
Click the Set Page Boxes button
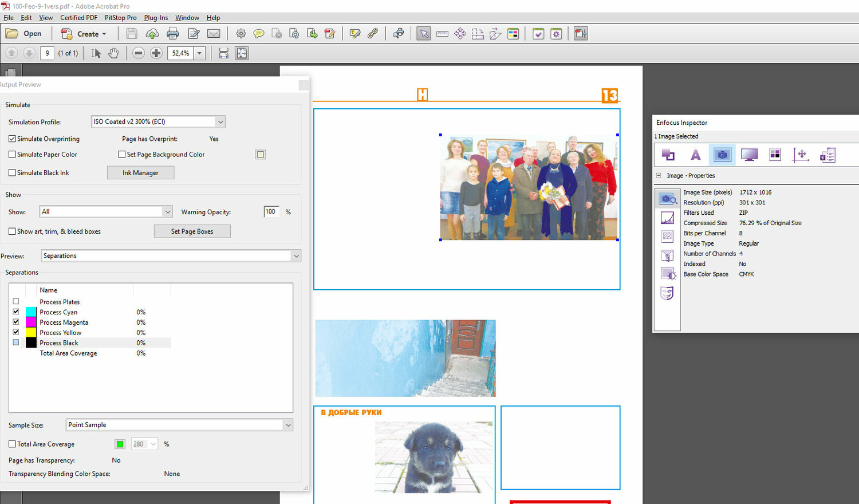192,231
